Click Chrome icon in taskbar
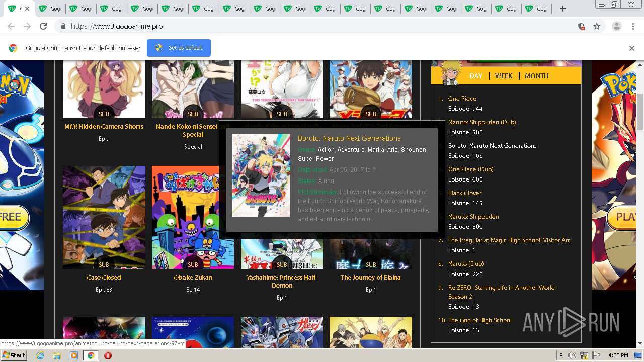 coord(91,355)
